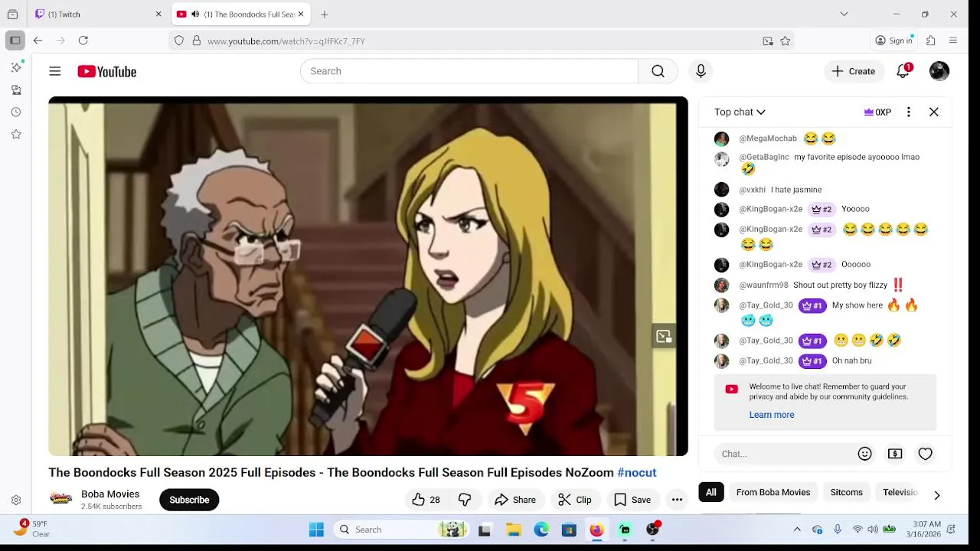Click the video player frame
Viewport: 980px width, 551px height.
368,276
